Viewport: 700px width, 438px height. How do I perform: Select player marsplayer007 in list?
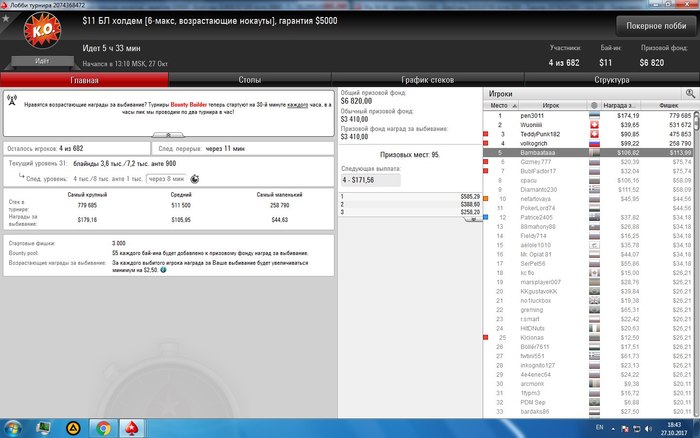pos(588,282)
